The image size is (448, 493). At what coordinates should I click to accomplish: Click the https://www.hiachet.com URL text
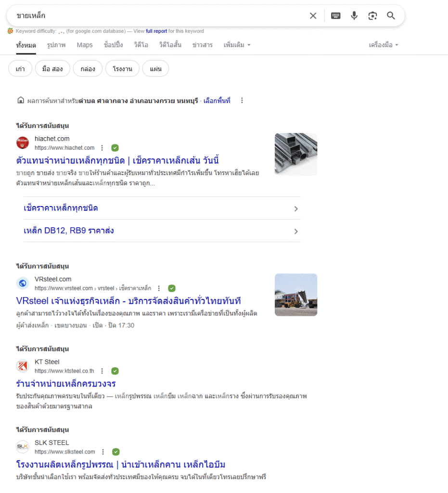pos(64,148)
